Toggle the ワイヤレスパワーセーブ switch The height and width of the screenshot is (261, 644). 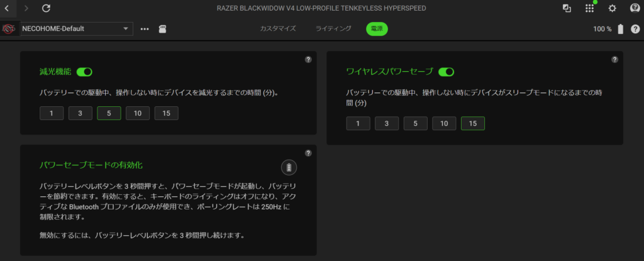446,72
